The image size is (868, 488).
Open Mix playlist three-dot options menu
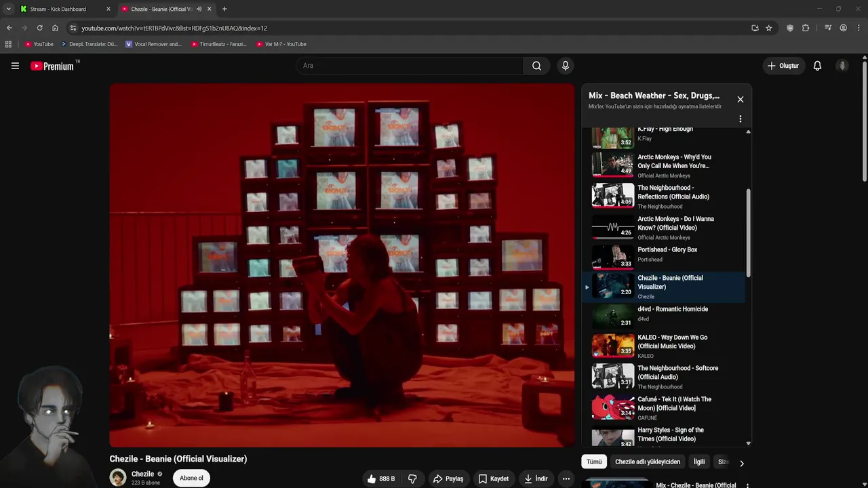(x=740, y=119)
